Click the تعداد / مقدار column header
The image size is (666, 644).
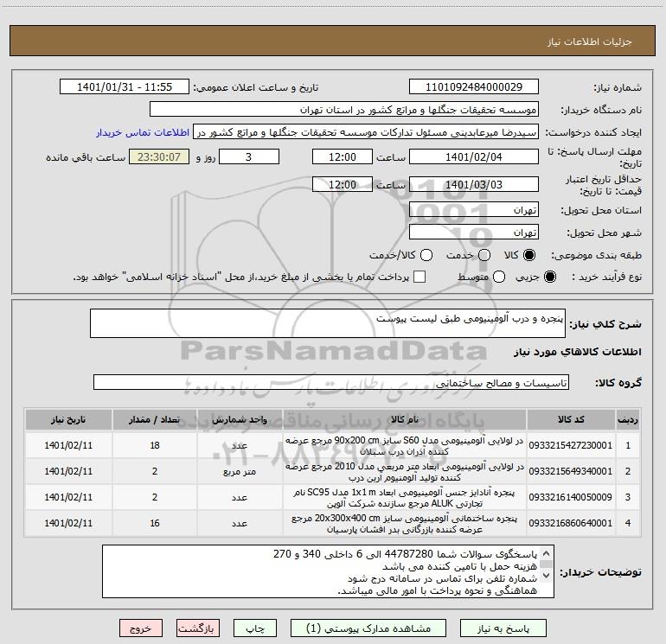tap(155, 419)
